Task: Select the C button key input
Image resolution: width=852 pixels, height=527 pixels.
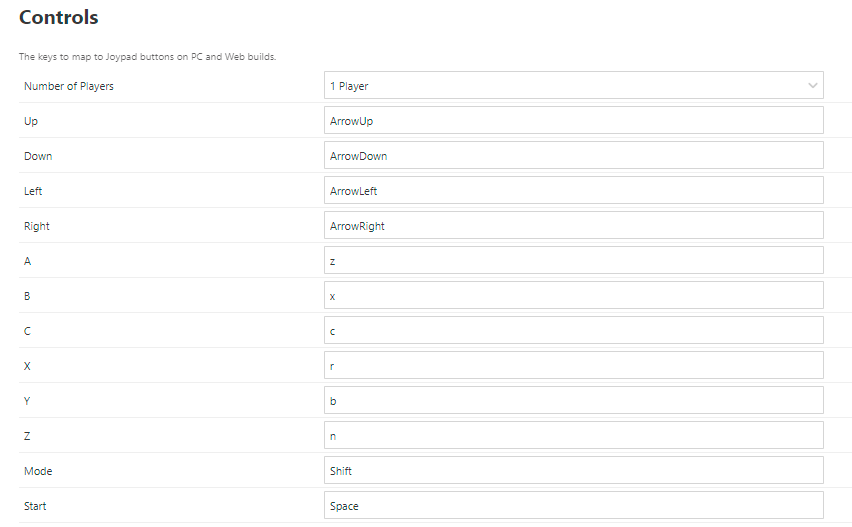Action: (x=573, y=331)
